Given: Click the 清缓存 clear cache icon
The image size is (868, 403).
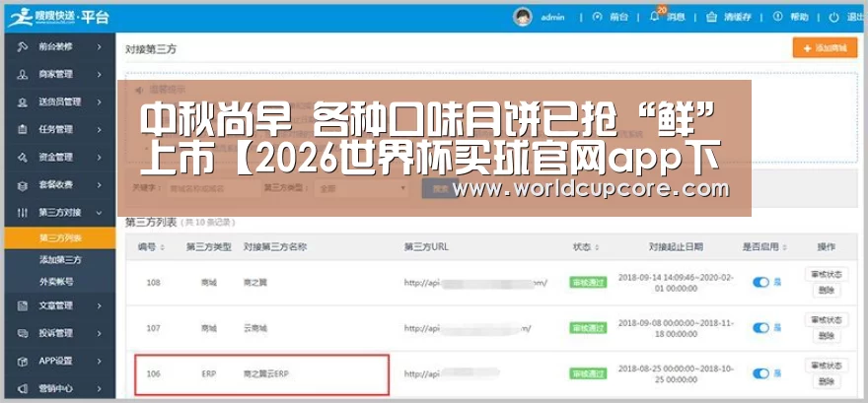Looking at the screenshot, I should tap(712, 17).
